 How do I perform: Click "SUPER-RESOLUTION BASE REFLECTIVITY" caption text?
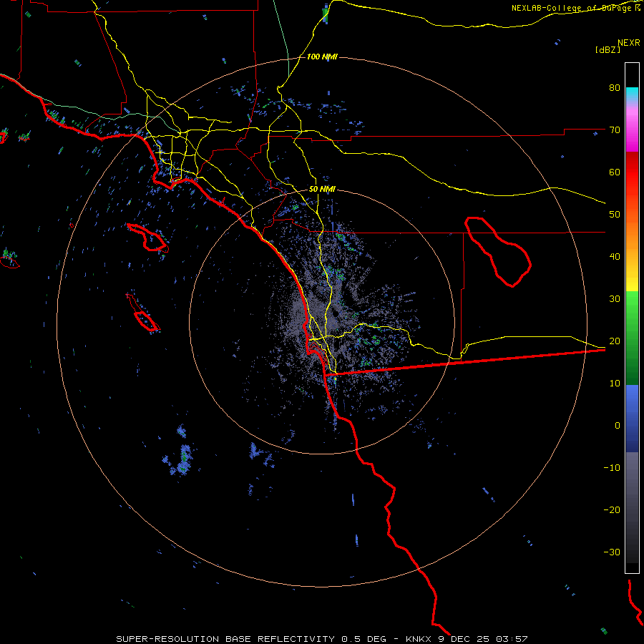(225, 639)
